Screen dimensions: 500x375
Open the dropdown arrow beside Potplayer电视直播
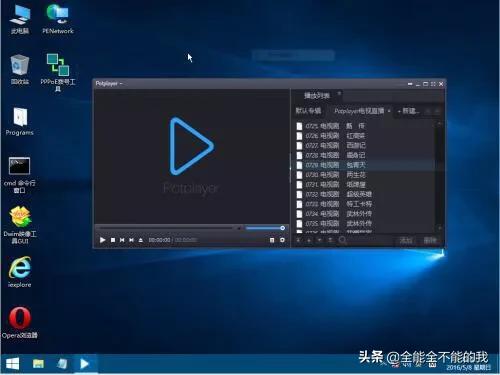coord(389,111)
